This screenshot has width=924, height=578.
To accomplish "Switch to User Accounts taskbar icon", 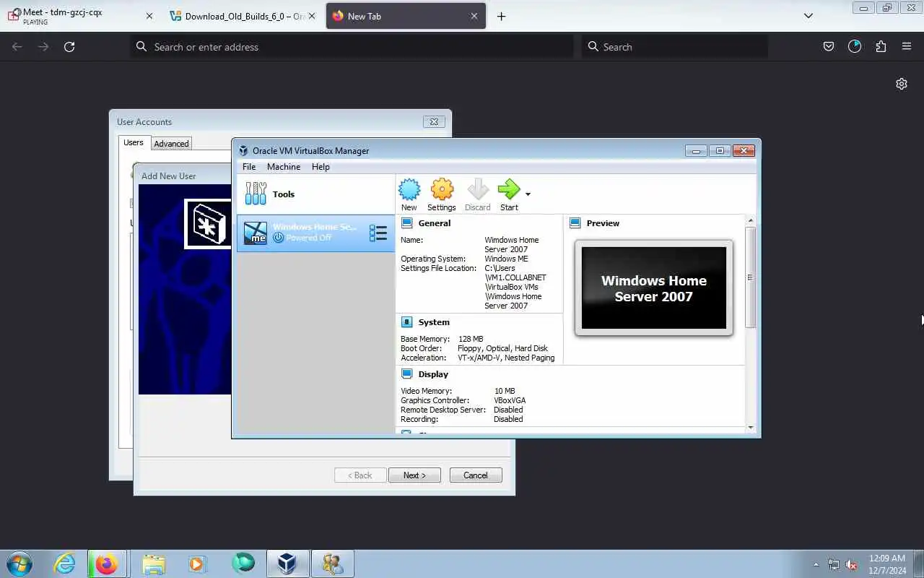I will pyautogui.click(x=333, y=564).
